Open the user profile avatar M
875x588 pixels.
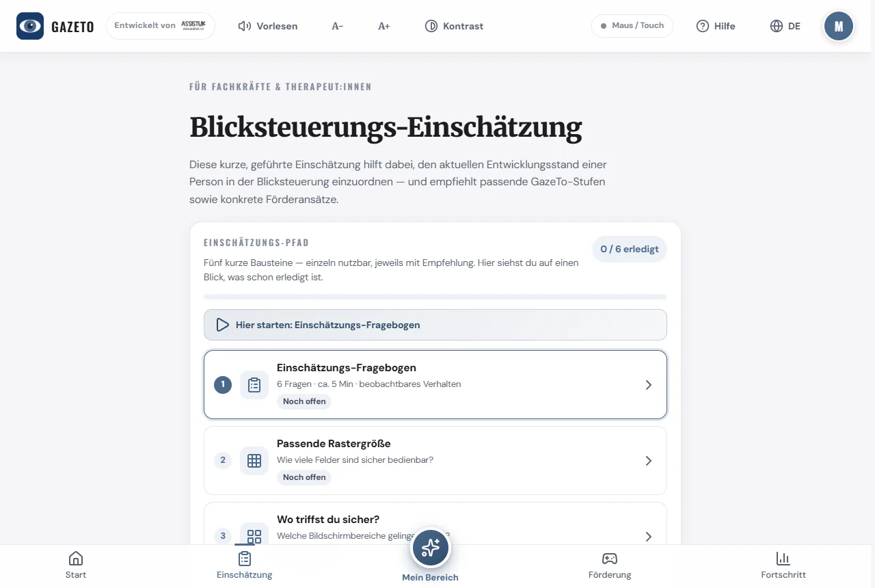[x=839, y=26]
